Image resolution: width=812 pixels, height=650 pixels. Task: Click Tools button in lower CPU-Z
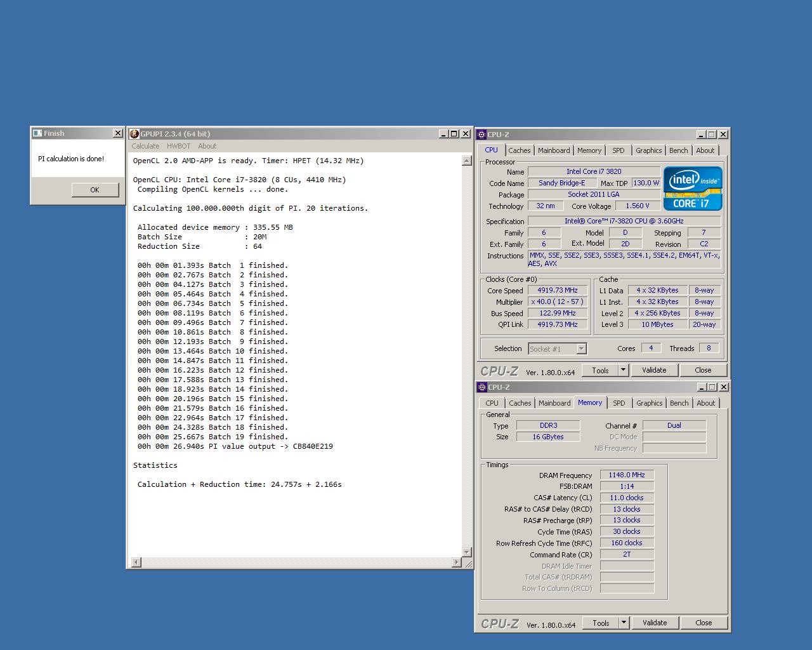[601, 623]
